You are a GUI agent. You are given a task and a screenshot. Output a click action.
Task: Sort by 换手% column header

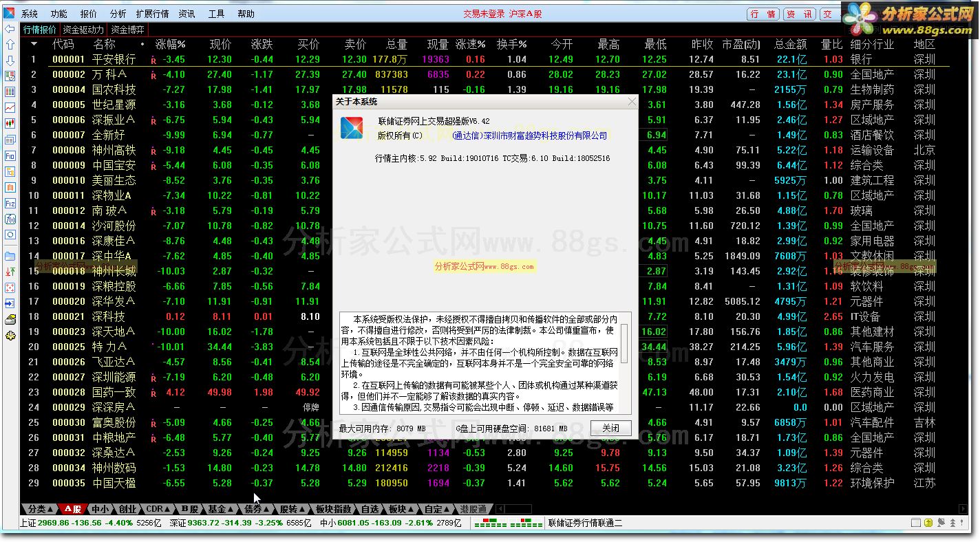point(511,44)
